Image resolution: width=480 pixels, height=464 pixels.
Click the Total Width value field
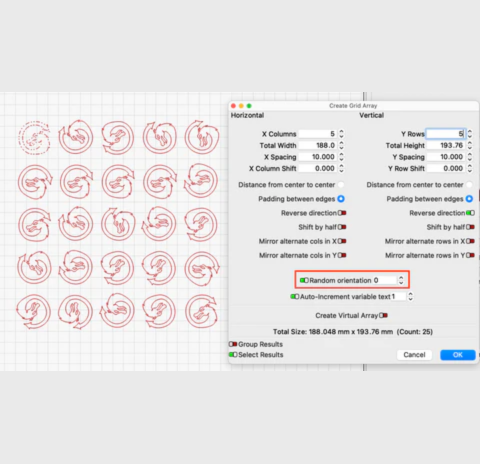tap(317, 145)
